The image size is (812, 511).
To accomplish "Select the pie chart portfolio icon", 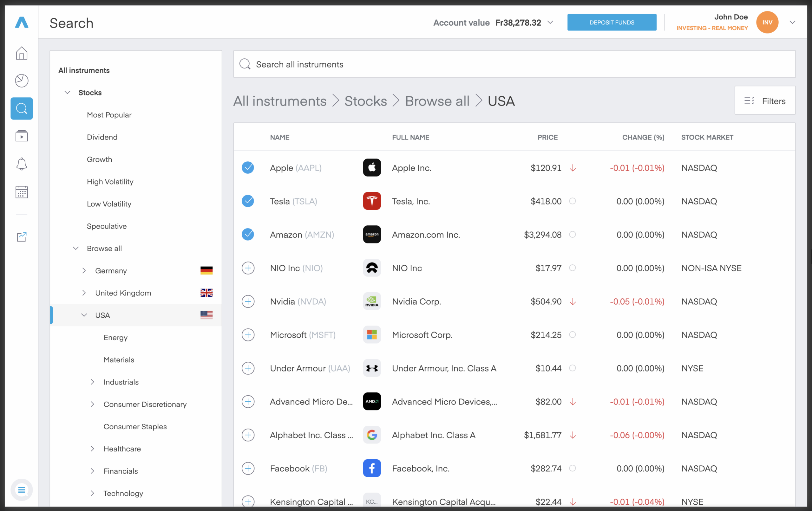I will 22,81.
